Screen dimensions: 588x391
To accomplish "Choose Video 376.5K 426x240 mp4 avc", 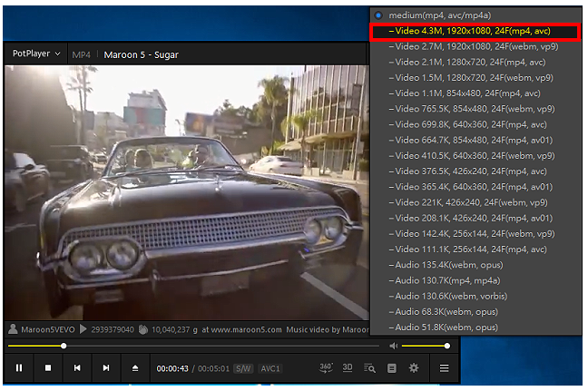I will click(x=475, y=171).
